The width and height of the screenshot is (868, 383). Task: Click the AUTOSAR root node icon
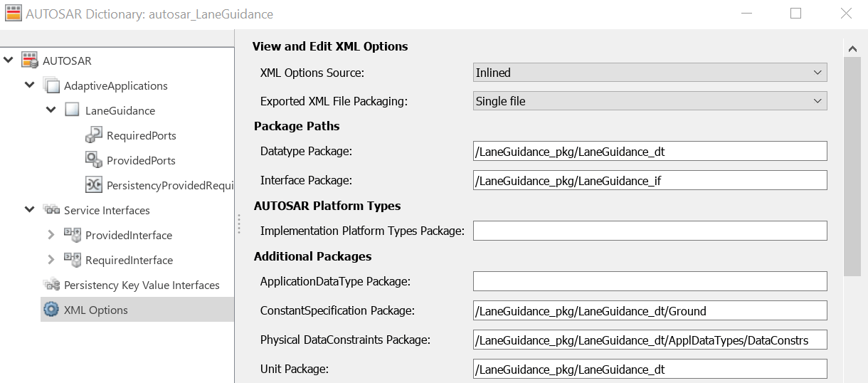pos(29,61)
